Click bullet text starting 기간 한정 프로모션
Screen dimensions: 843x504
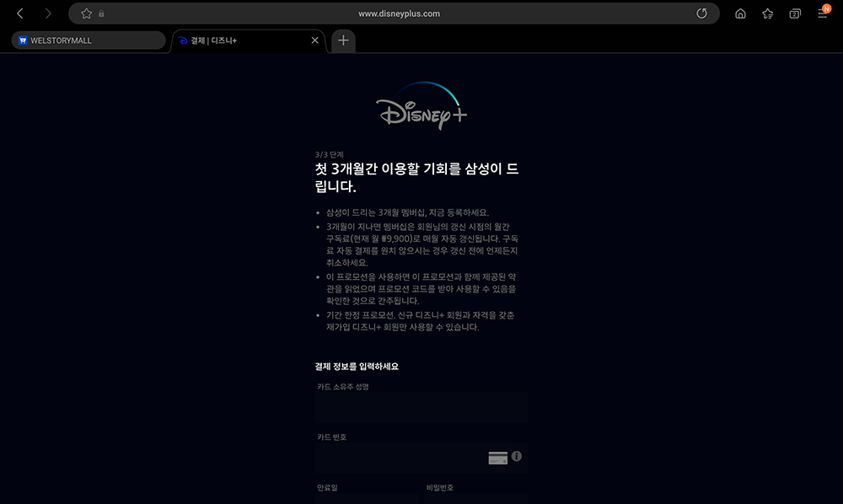[421, 321]
